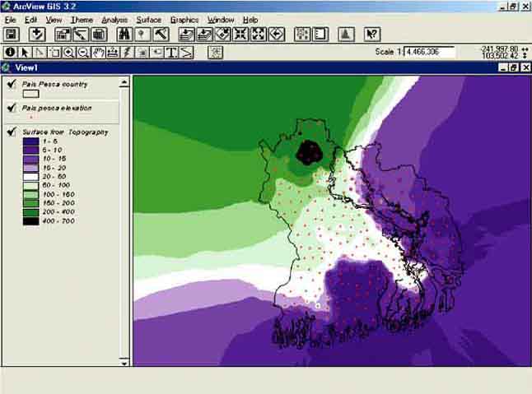This screenshot has height=394, width=532.
Task: Select the Pointer arrow tool
Action: tap(25, 53)
